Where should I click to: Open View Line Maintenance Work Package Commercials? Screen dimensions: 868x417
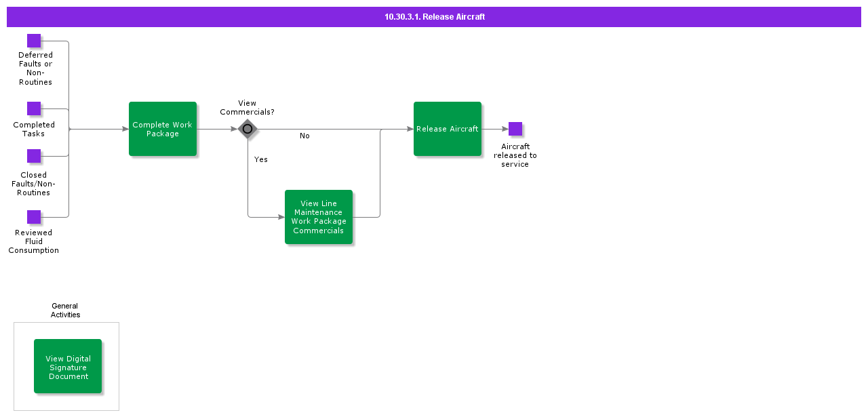(319, 217)
